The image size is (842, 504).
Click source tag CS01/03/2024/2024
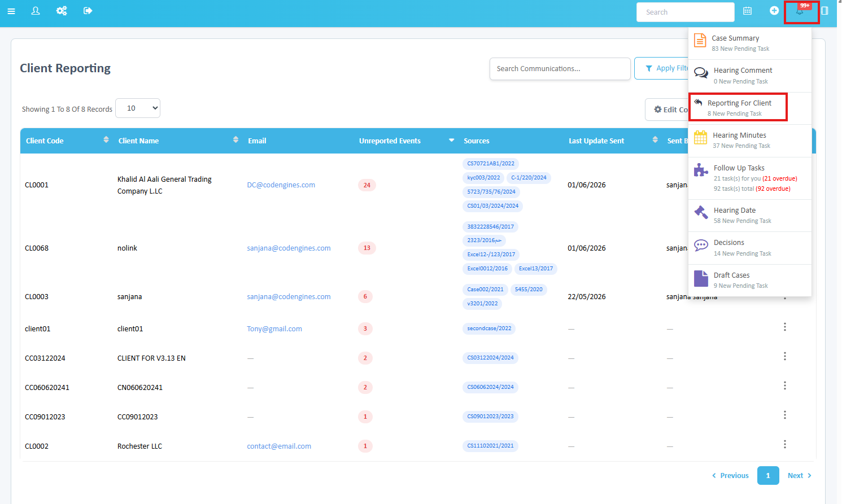pyautogui.click(x=493, y=206)
